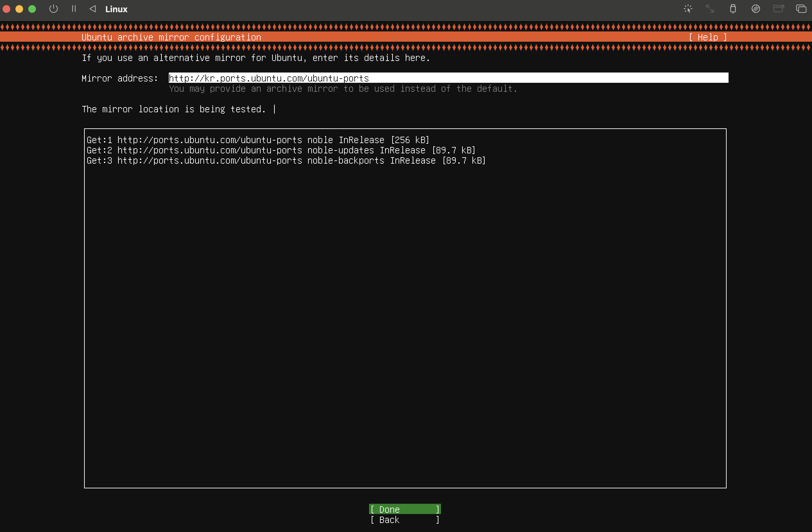
Task: Open the disc drive image icon
Action: pyautogui.click(x=756, y=9)
